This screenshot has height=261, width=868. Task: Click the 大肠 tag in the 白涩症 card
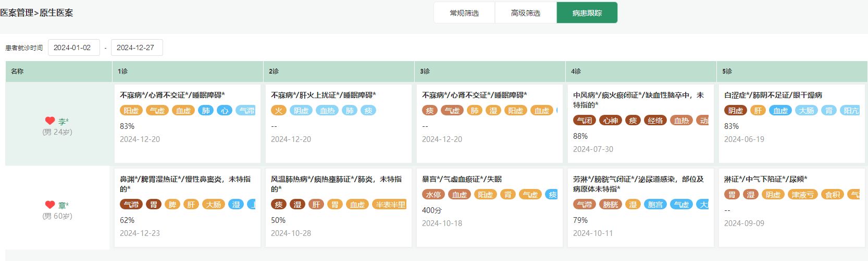click(x=806, y=110)
